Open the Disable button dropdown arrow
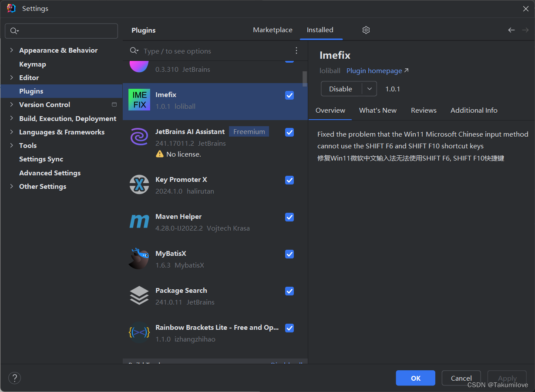 [x=369, y=89]
